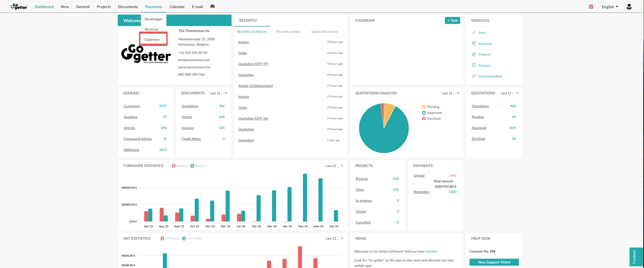This screenshot has width=644, height=268.
Task: Select the Recently worked on tab
Action: tap(252, 32)
